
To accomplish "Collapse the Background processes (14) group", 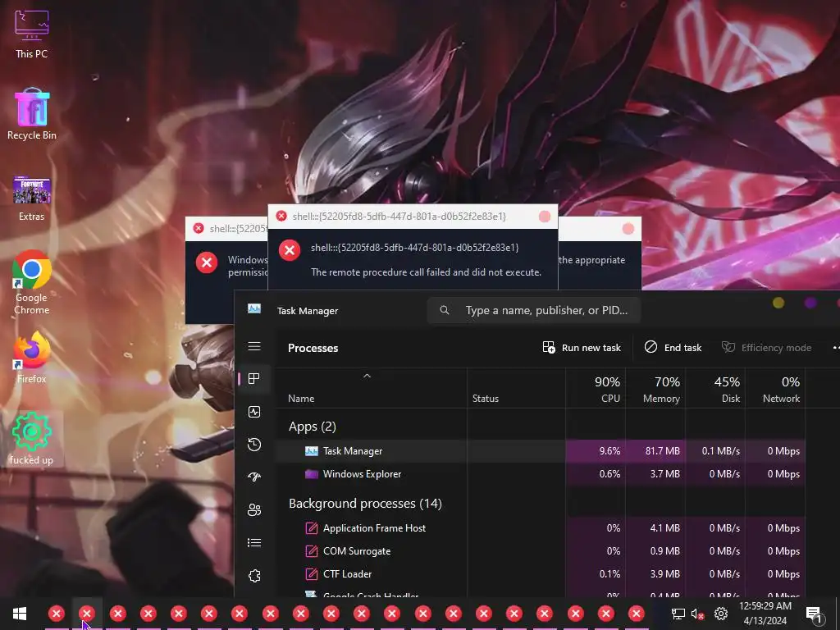I will click(x=365, y=504).
